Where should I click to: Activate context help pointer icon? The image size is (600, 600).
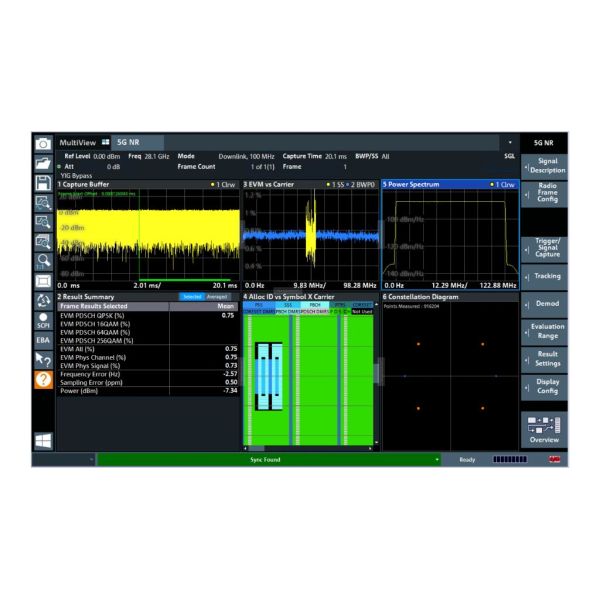(x=43, y=359)
